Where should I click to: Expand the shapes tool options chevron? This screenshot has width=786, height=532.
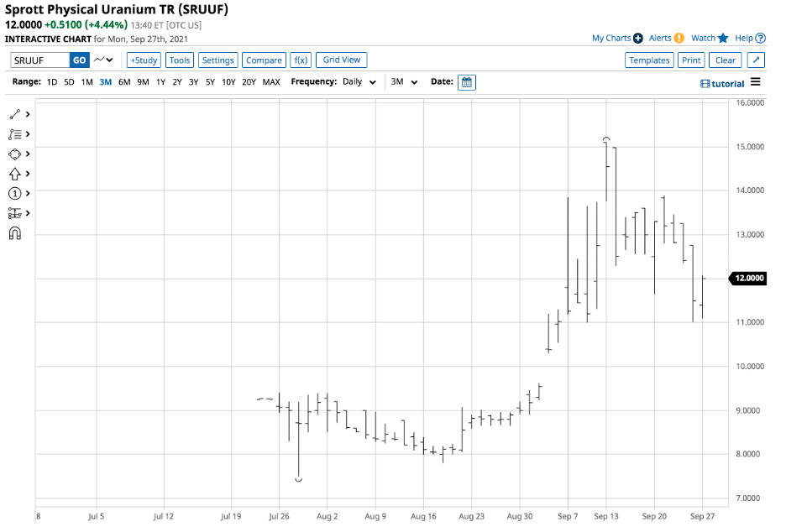point(28,154)
